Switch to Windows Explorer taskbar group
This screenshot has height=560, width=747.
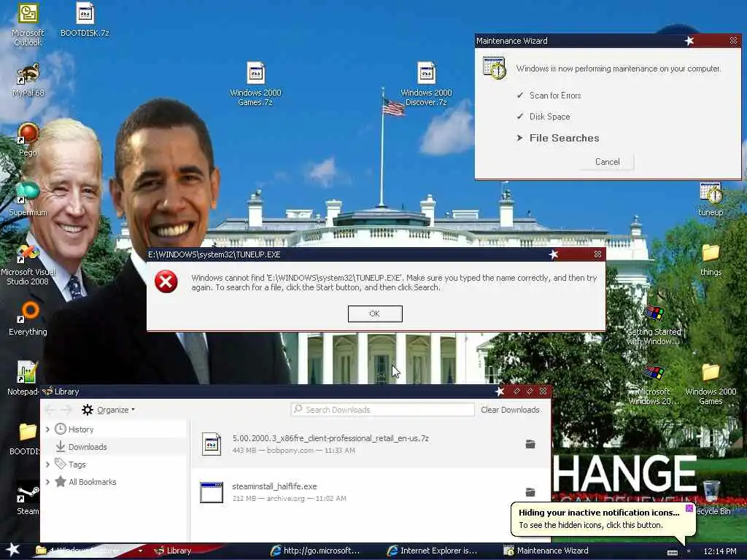tap(86, 551)
